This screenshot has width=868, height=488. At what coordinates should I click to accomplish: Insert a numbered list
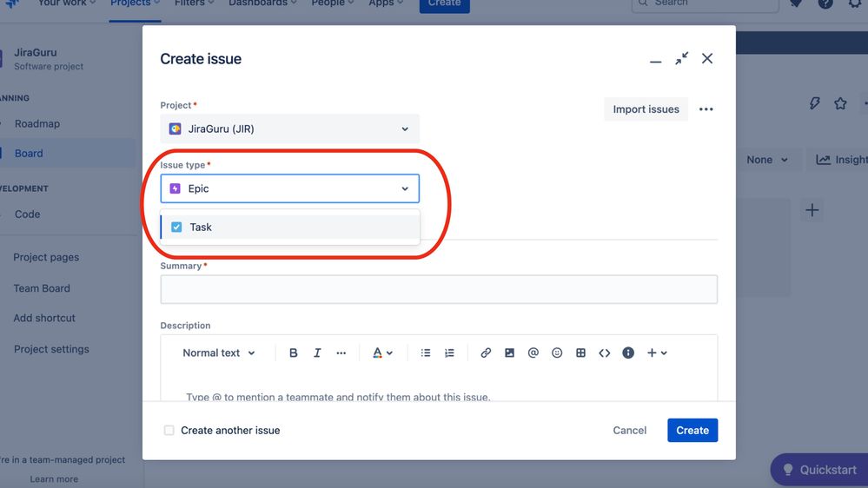pos(449,353)
